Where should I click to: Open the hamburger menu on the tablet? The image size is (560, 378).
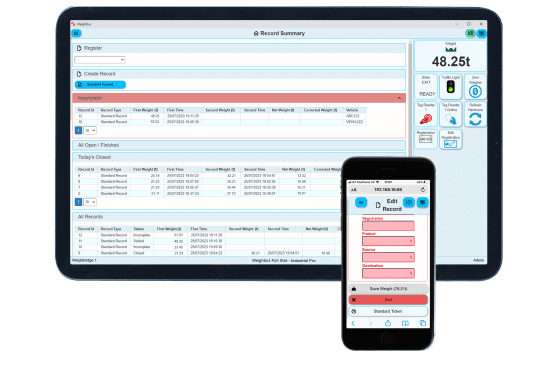pyautogui.click(x=76, y=33)
